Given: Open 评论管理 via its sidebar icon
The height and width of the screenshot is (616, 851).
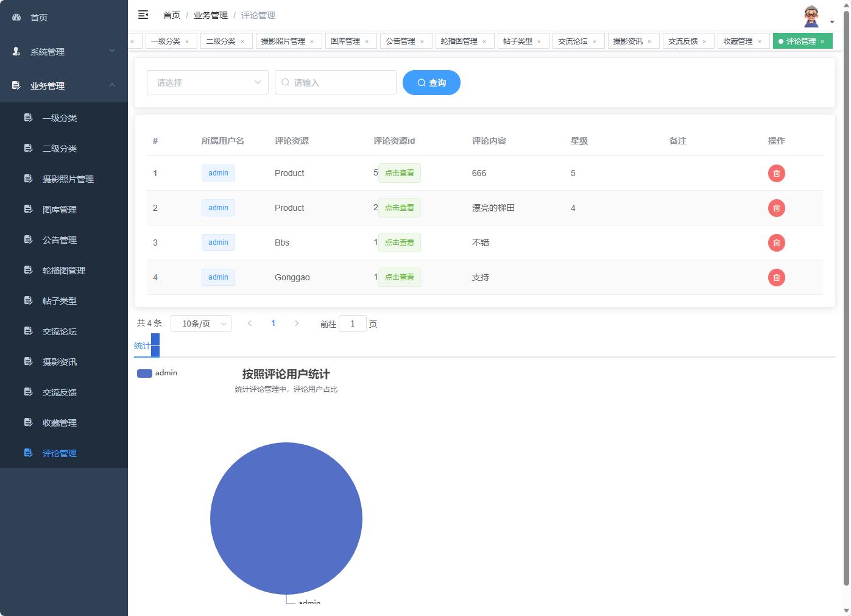Looking at the screenshot, I should coord(28,453).
